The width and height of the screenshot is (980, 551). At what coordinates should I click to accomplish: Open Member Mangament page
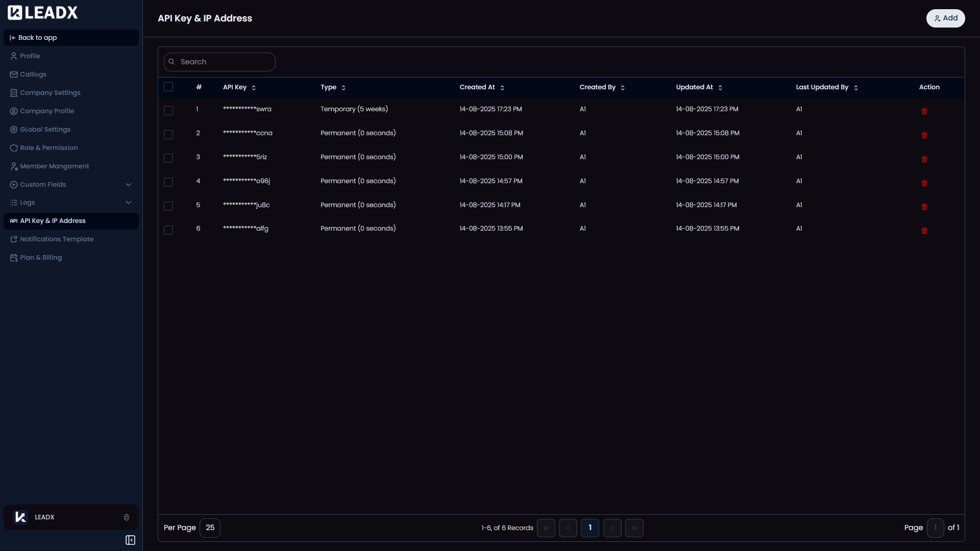point(55,166)
